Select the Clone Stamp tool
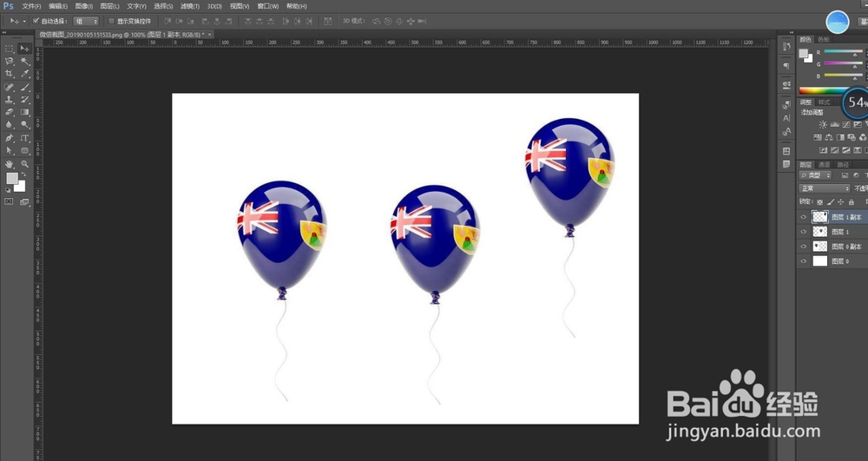Viewport: 868px width, 461px height. pyautogui.click(x=9, y=100)
